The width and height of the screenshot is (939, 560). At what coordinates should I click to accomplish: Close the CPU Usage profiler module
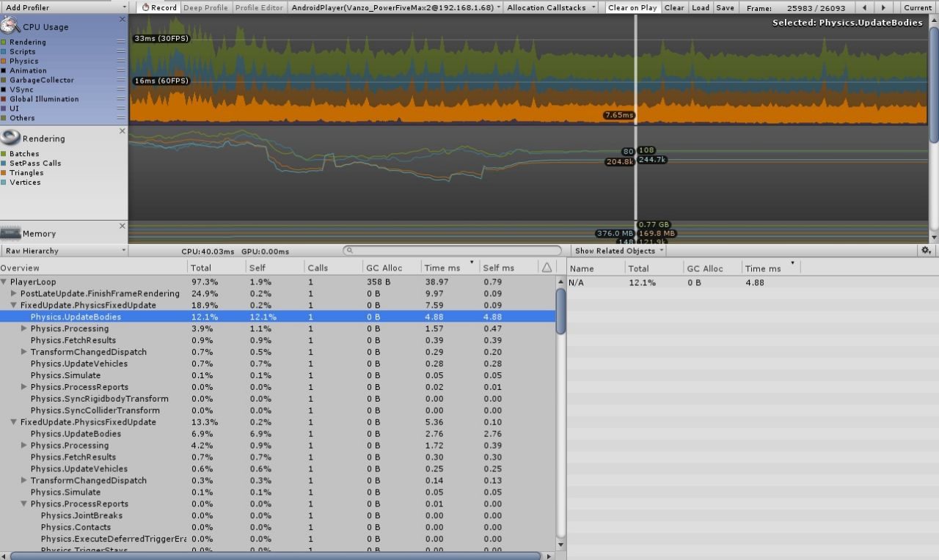click(x=122, y=19)
